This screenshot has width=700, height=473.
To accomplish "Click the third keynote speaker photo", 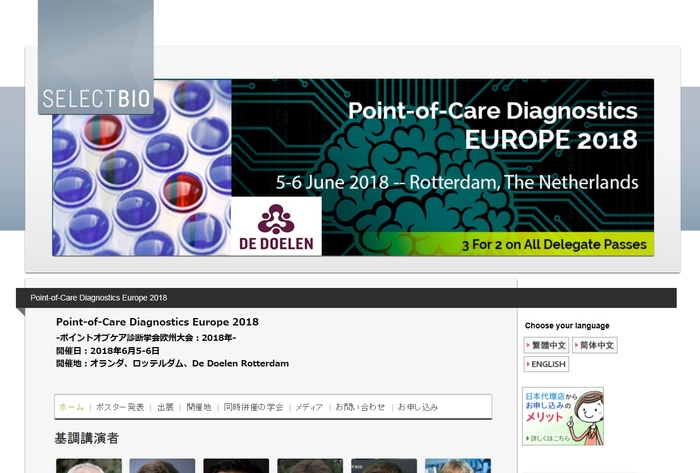I will [236, 466].
